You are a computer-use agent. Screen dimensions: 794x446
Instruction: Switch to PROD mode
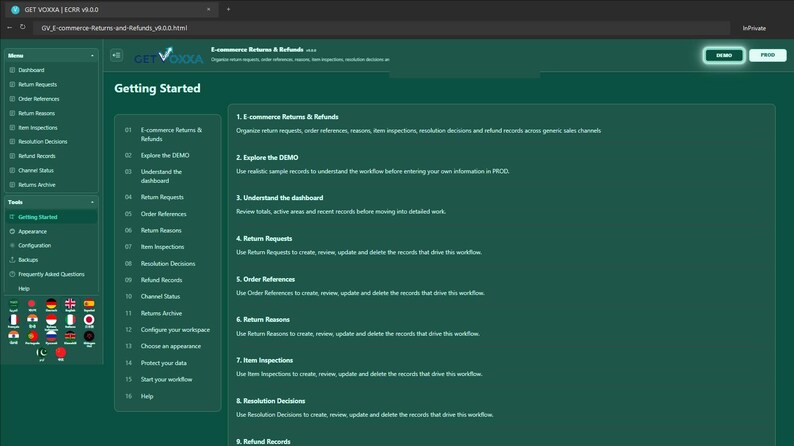(x=767, y=55)
